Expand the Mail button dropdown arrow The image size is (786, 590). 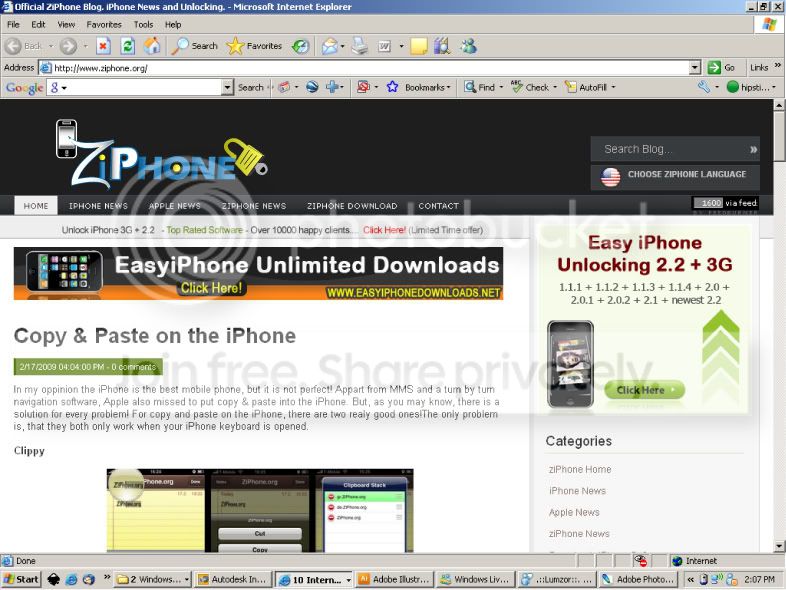[x=342, y=46]
